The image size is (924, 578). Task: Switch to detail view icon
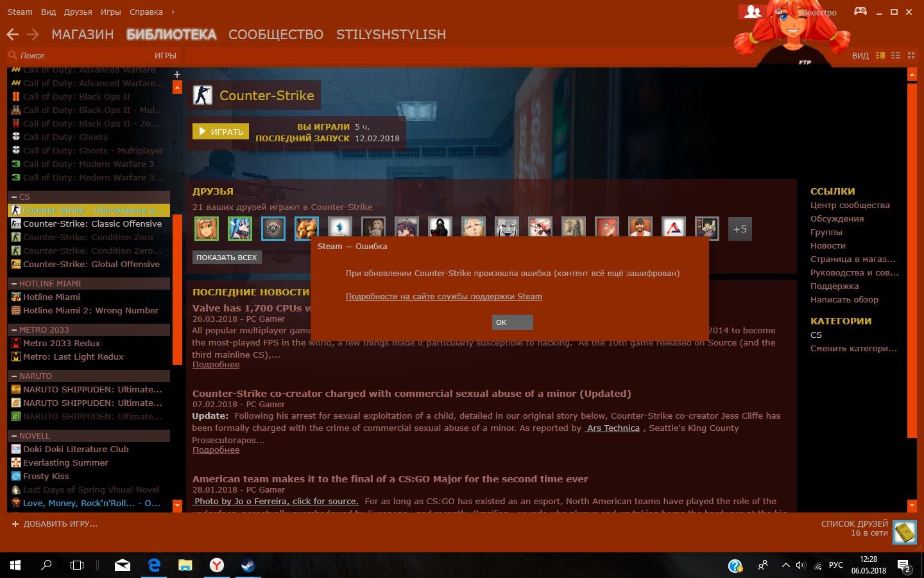point(880,55)
